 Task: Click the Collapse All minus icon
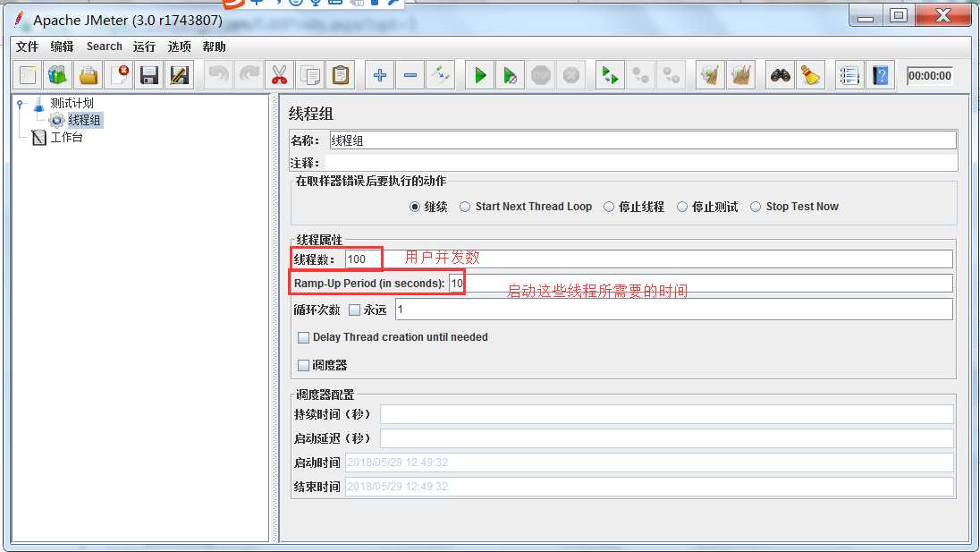coord(410,76)
